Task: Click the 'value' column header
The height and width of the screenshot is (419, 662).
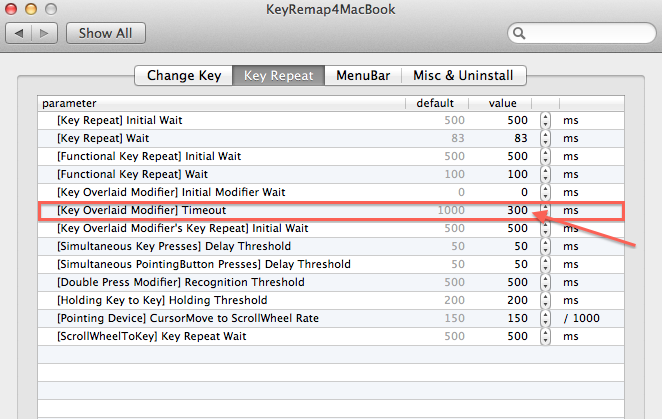Action: coord(501,102)
